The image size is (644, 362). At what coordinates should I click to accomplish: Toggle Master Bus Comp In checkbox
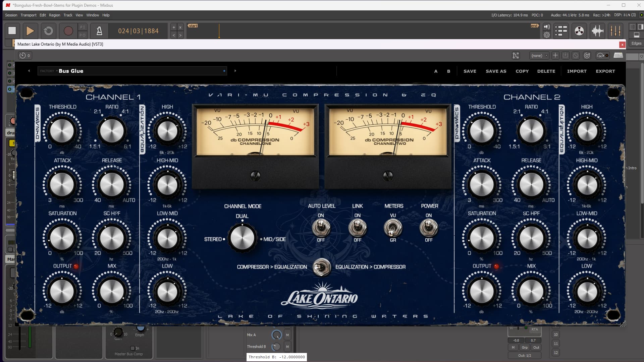click(x=132, y=348)
